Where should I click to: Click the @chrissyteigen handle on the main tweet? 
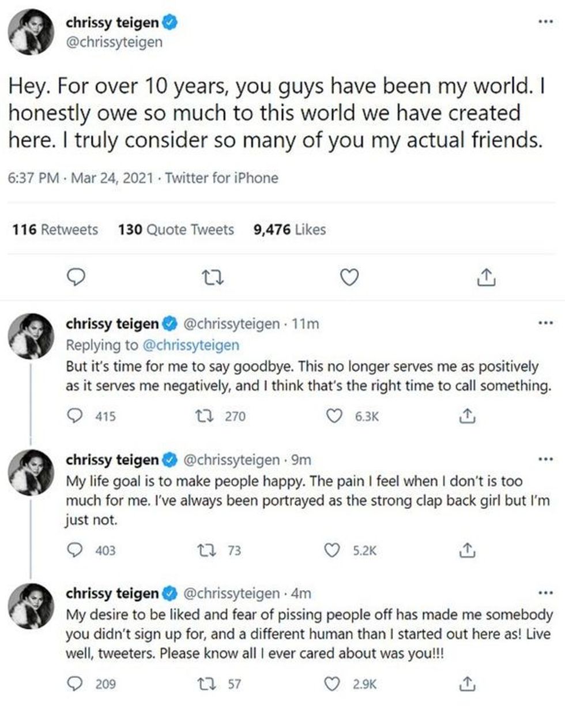(x=113, y=42)
